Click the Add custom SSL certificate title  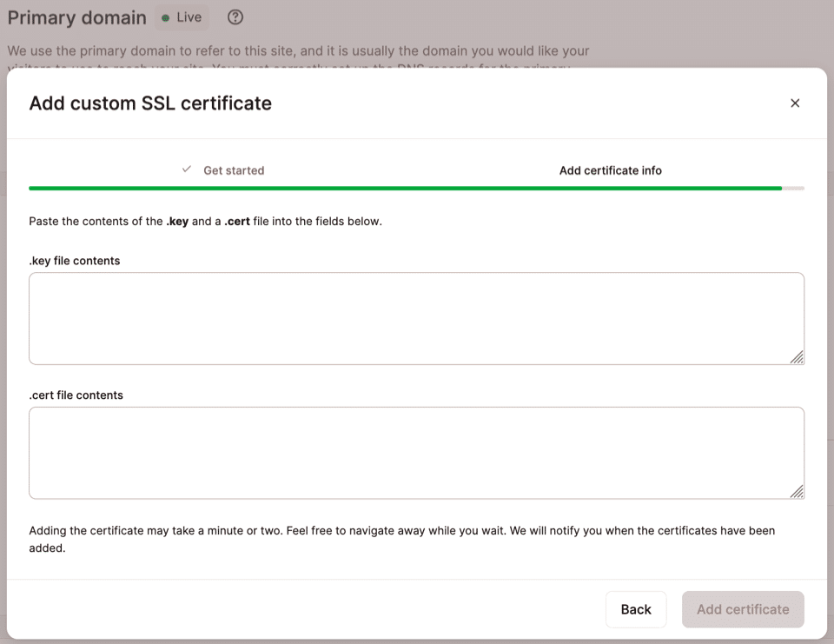[x=150, y=103]
